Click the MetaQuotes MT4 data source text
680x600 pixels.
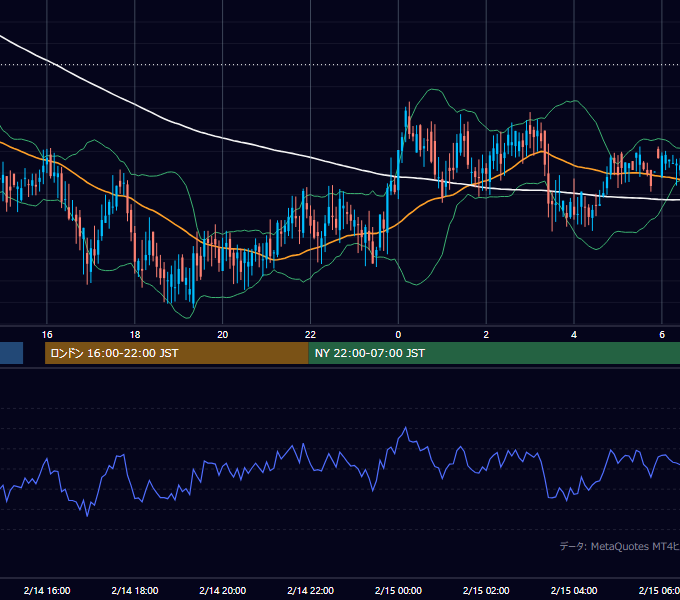click(619, 546)
